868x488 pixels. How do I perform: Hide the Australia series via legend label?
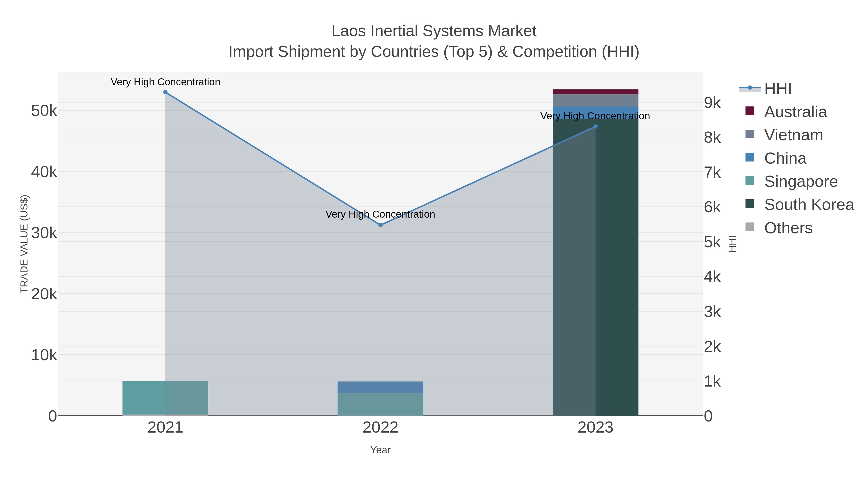point(796,112)
